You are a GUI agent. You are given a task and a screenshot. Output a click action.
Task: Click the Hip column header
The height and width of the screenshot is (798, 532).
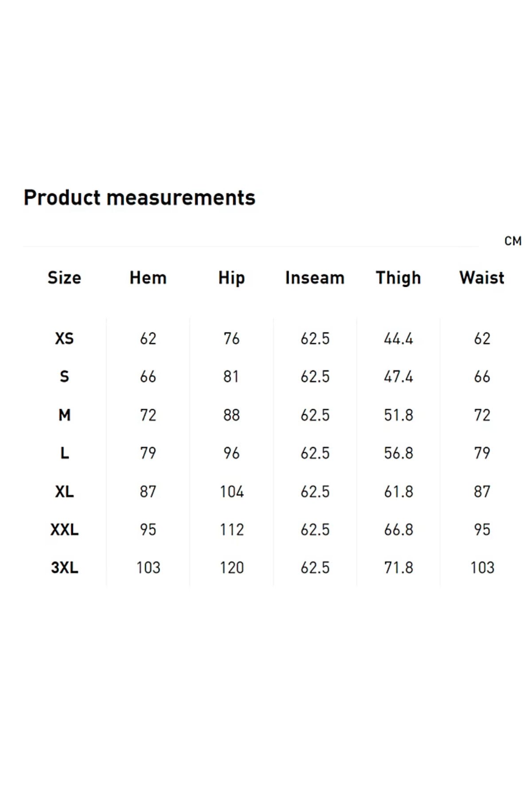pyautogui.click(x=231, y=278)
